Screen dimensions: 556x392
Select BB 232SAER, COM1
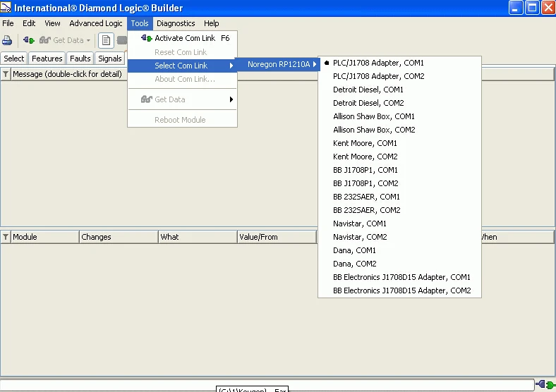[399, 197]
